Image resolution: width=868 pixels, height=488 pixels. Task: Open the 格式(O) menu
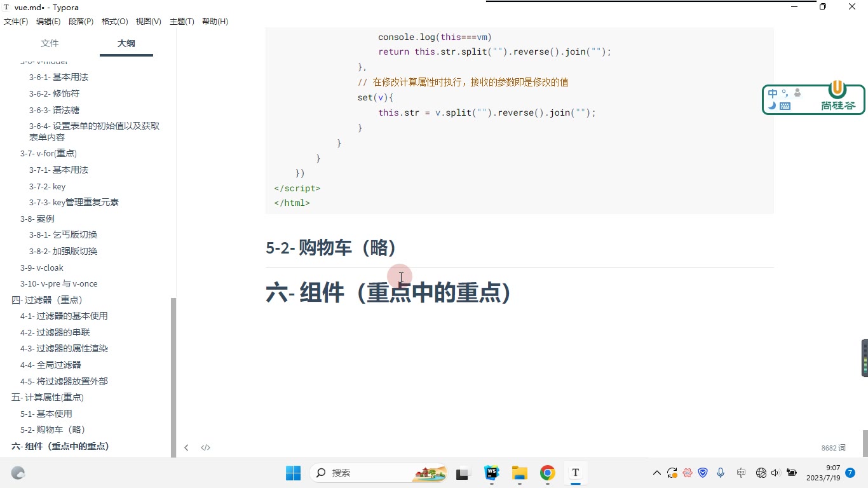coord(114,22)
